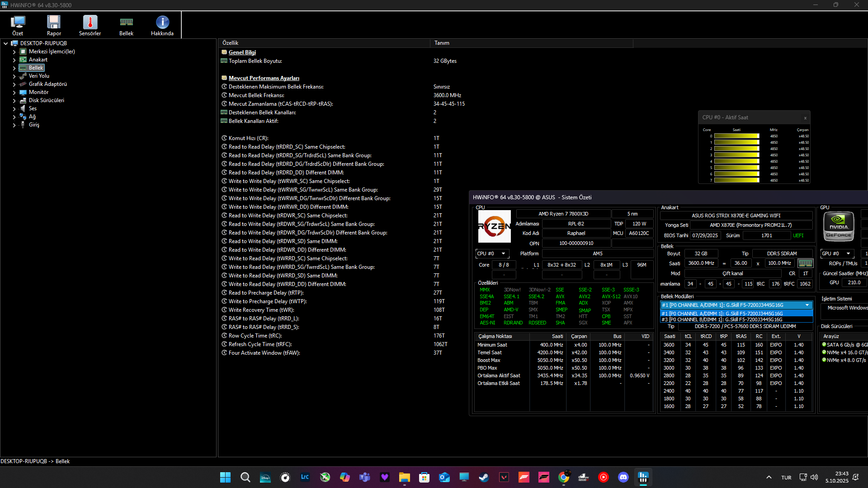Click the Tanım column header

coord(532,43)
